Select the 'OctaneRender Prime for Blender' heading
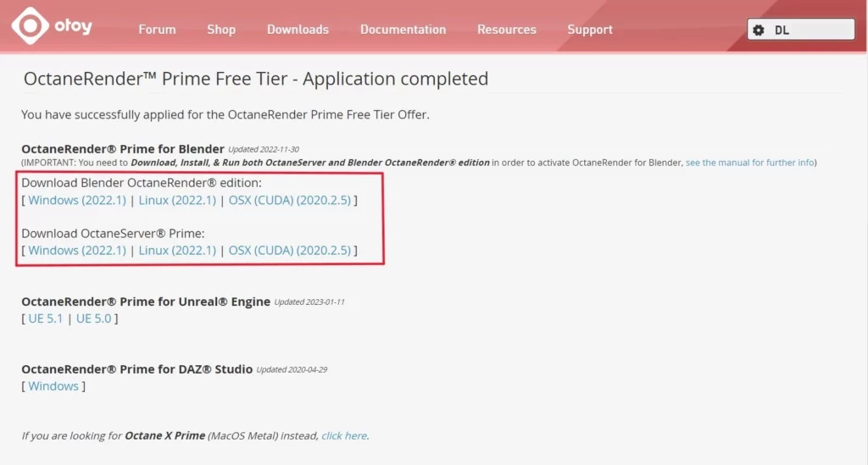The width and height of the screenshot is (868, 465). [123, 149]
